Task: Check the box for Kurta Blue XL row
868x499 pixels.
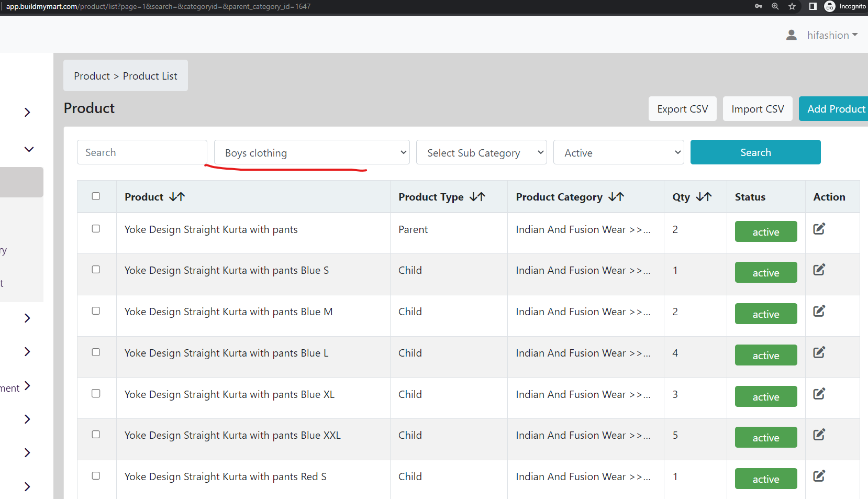Action: tap(96, 393)
